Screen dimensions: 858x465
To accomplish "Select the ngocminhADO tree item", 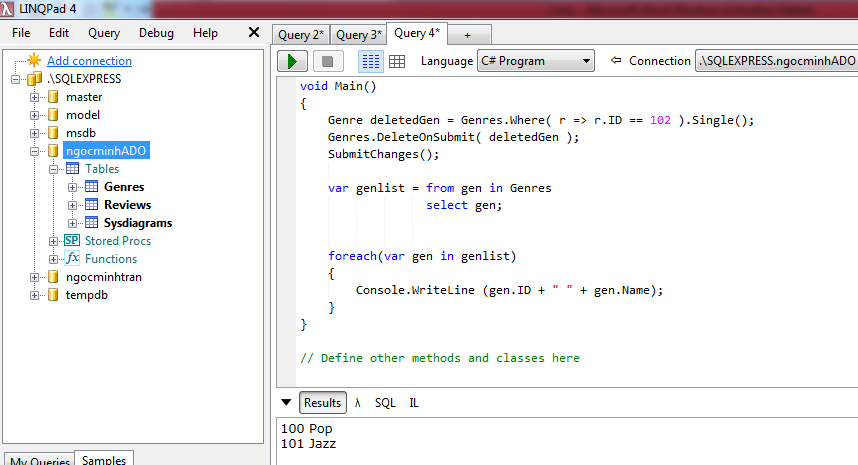I will [x=106, y=151].
